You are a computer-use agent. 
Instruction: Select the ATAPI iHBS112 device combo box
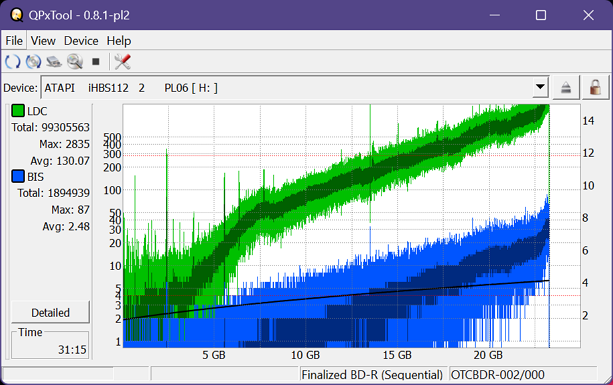pyautogui.click(x=295, y=88)
